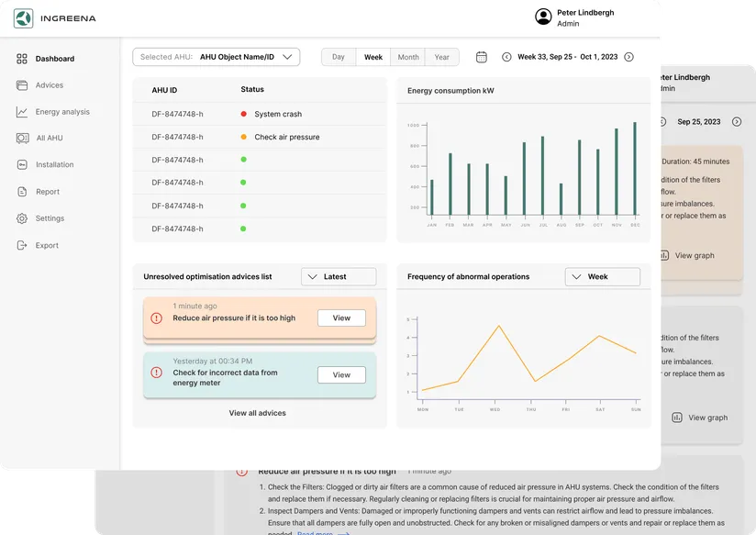Click the DEC bar in energy chart

(x=635, y=168)
